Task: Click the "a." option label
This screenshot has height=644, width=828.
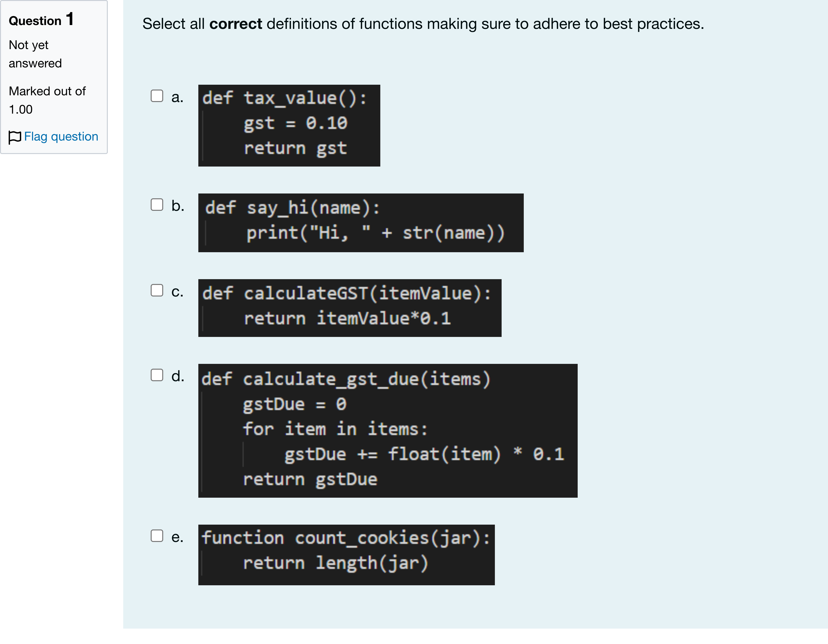Action: [177, 97]
